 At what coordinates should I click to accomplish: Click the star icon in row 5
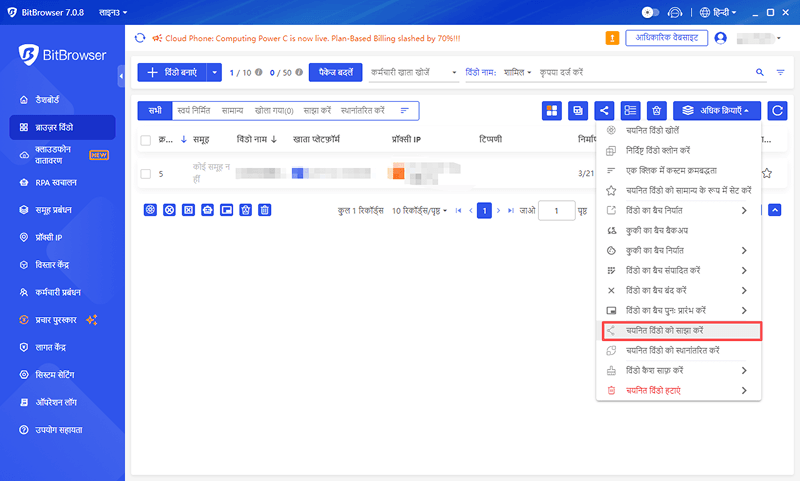[766, 173]
